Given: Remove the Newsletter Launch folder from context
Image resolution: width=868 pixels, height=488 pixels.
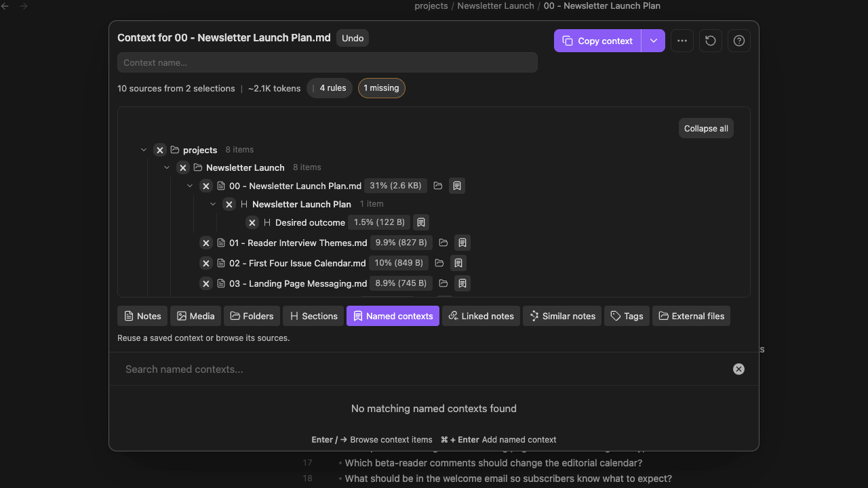Looking at the screenshot, I should tap(182, 167).
